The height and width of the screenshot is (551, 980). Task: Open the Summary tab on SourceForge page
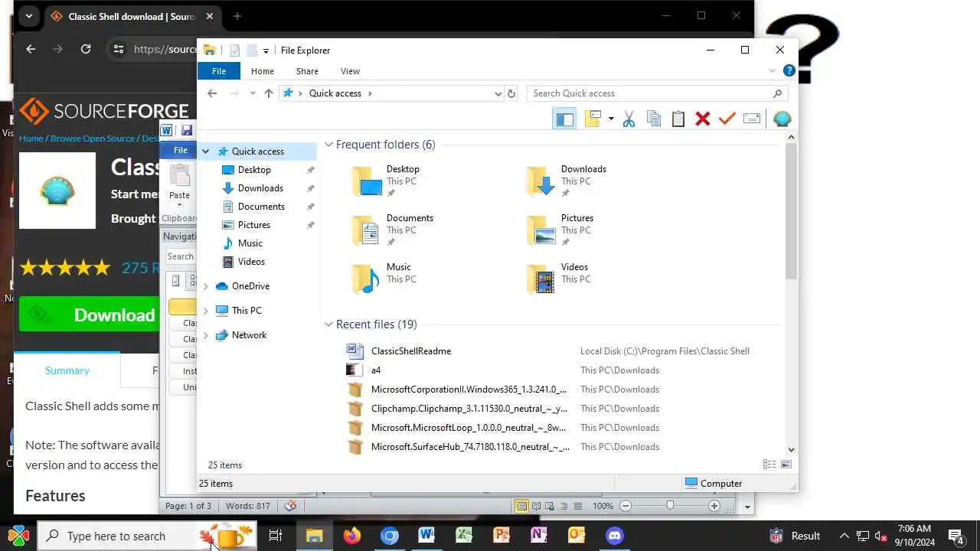[67, 370]
